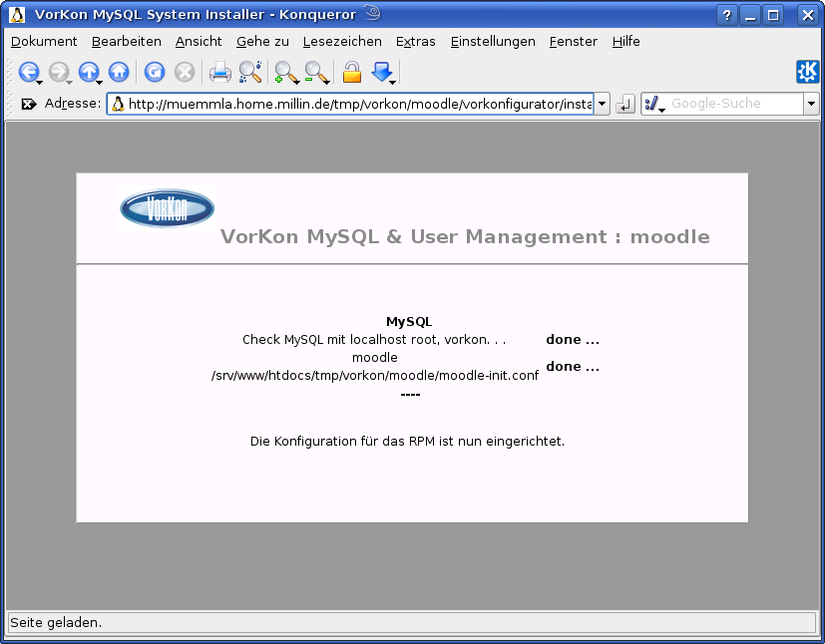The height and width of the screenshot is (644, 825).
Task: Click the 'VorKon MySQL & User Management : moodle' heading
Action: point(465,236)
